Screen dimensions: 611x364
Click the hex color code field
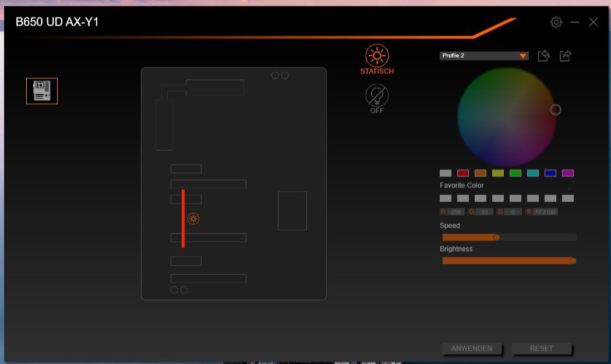[x=545, y=212]
